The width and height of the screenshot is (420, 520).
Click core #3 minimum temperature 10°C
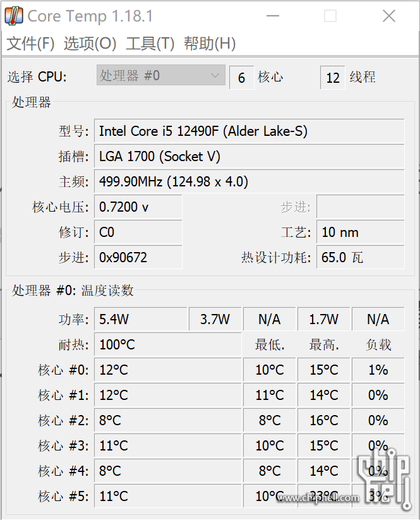click(x=270, y=445)
